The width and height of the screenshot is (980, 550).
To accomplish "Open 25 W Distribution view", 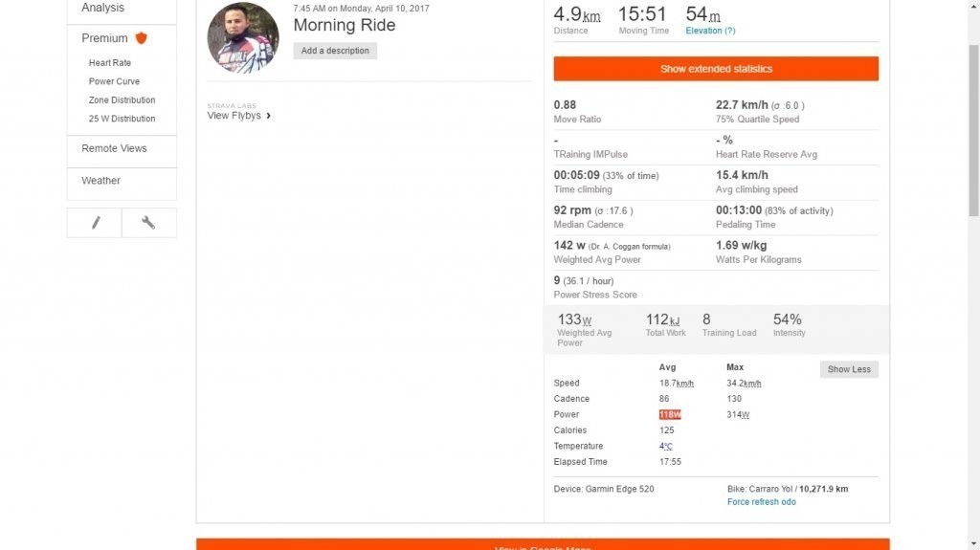I will tap(122, 119).
